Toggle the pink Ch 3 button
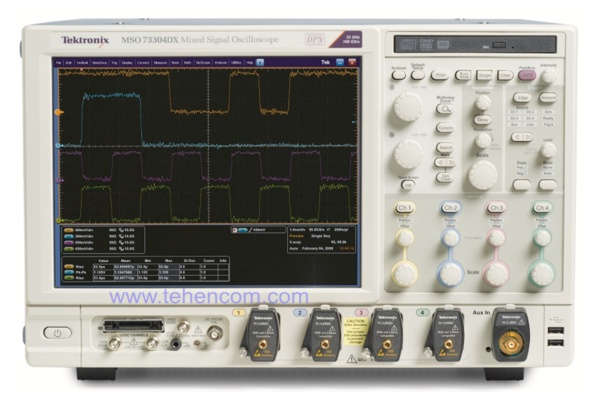Viewport: 600px width, 400px height. pyautogui.click(x=496, y=208)
